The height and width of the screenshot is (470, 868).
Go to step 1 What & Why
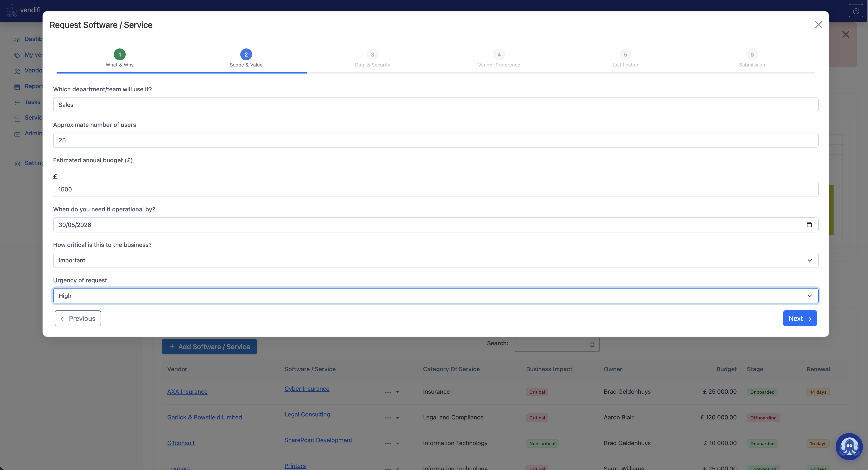(x=120, y=58)
